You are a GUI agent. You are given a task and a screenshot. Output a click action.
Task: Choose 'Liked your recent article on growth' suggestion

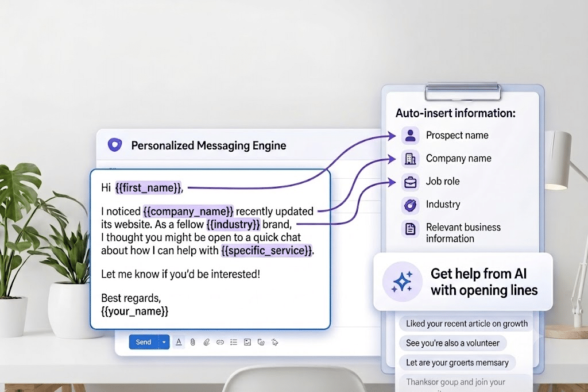466,324
